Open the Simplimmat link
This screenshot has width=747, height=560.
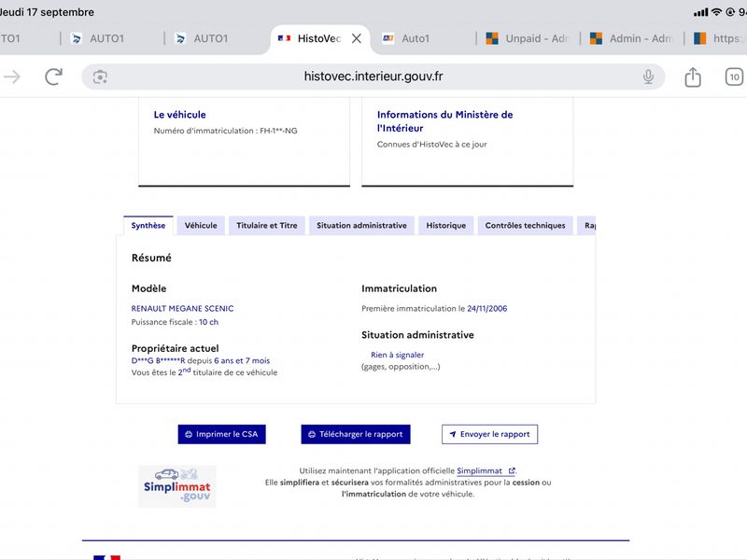click(x=486, y=471)
